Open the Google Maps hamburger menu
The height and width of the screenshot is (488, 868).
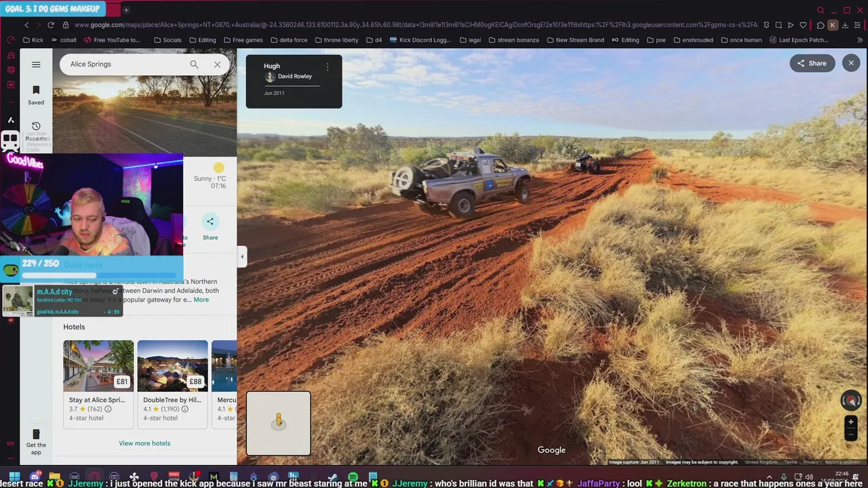point(36,64)
